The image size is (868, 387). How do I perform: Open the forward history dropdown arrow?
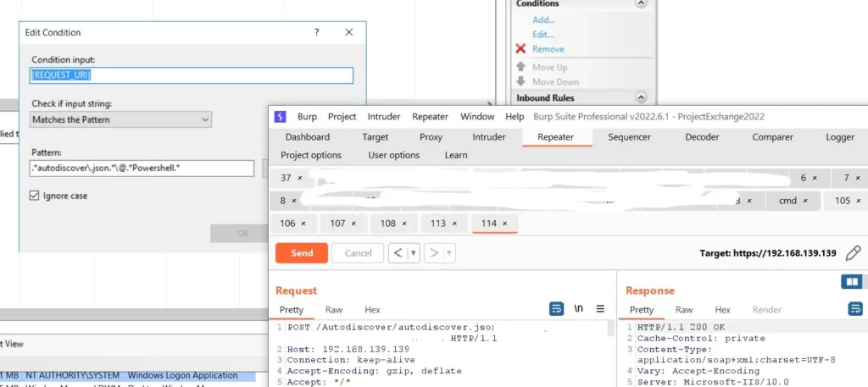[449, 253]
